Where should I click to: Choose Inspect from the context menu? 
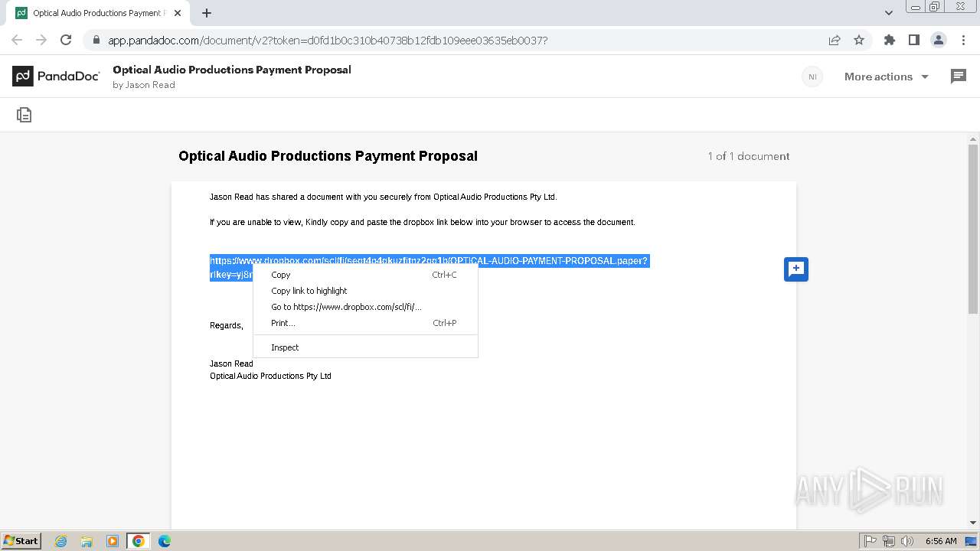click(365, 347)
